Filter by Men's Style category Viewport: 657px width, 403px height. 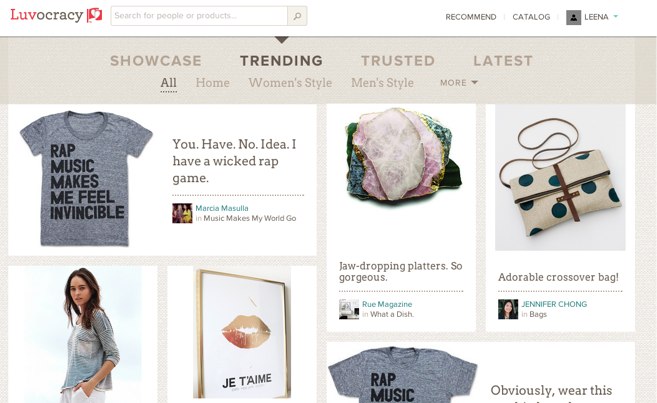(382, 83)
